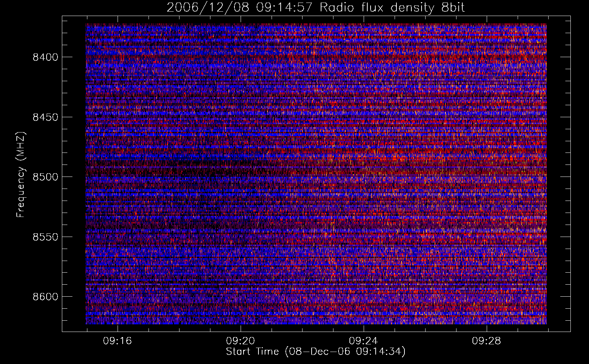
Task: Click inside the radio spectrogram image
Action: click(316, 174)
